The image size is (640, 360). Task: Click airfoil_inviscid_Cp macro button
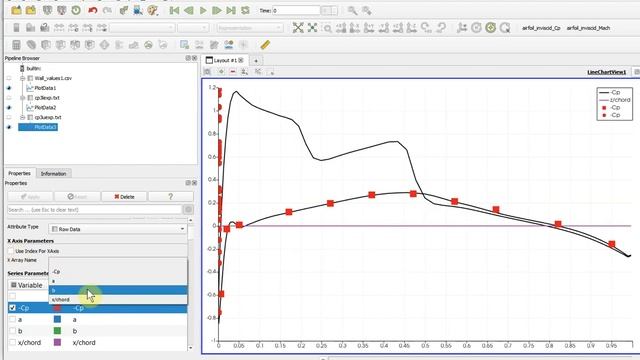point(541,28)
